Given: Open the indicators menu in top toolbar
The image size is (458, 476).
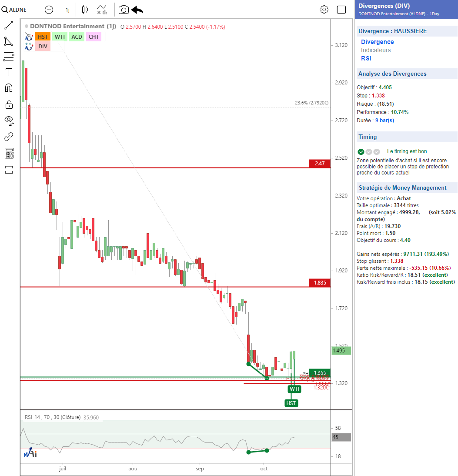Looking at the screenshot, I should (102, 10).
